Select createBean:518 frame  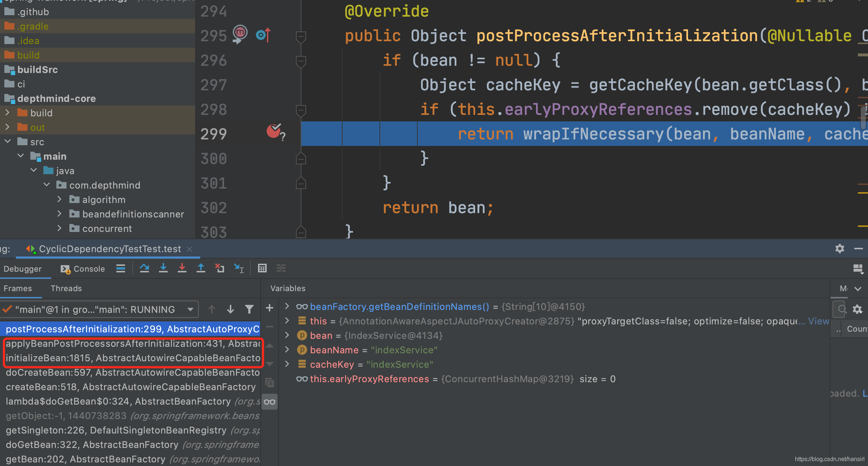coord(130,387)
